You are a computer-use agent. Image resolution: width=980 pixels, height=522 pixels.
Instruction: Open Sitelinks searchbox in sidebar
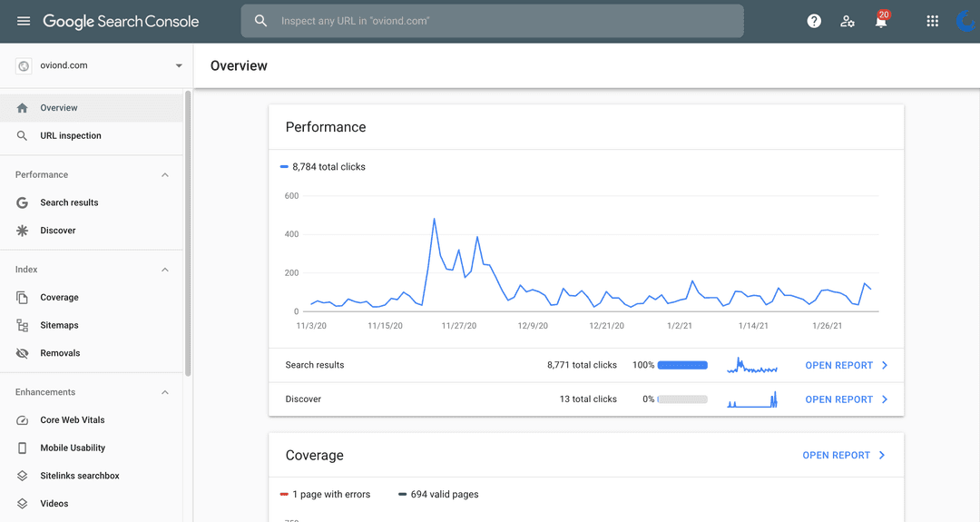coord(92,476)
